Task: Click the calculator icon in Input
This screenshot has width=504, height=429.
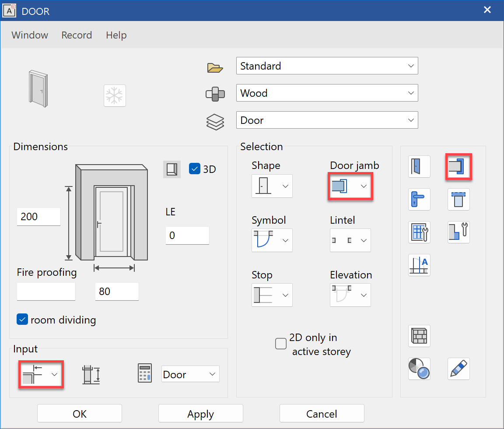Action: click(145, 374)
